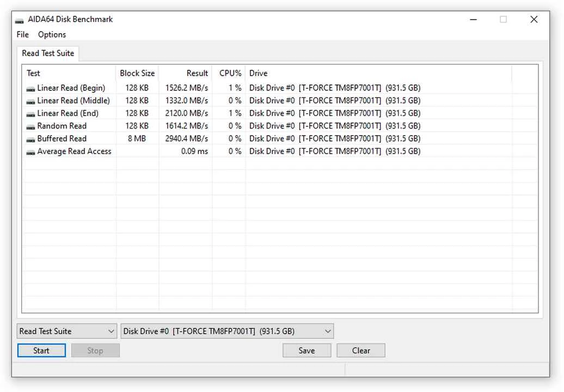The width and height of the screenshot is (564, 392).
Task: Click the 0.09 ms result value
Action: (194, 151)
